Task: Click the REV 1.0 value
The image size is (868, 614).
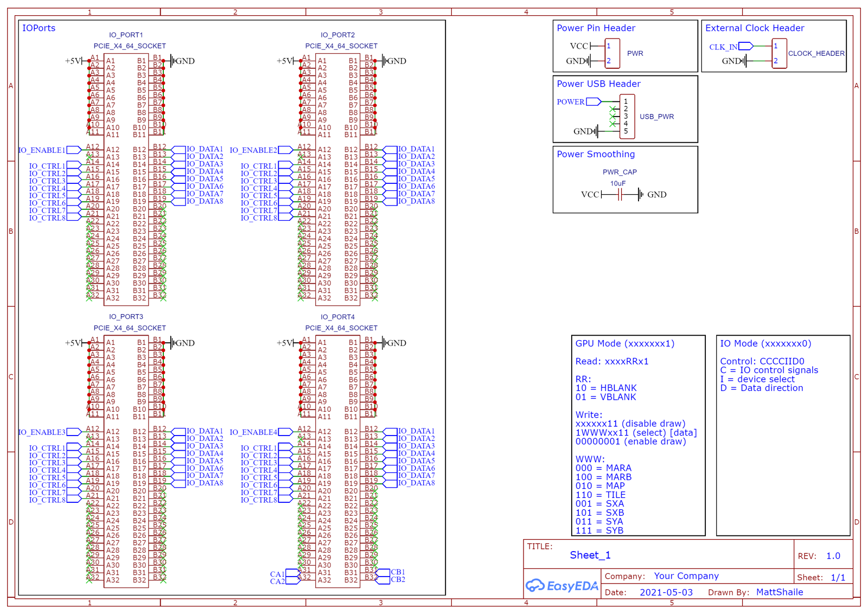Action: (x=833, y=557)
